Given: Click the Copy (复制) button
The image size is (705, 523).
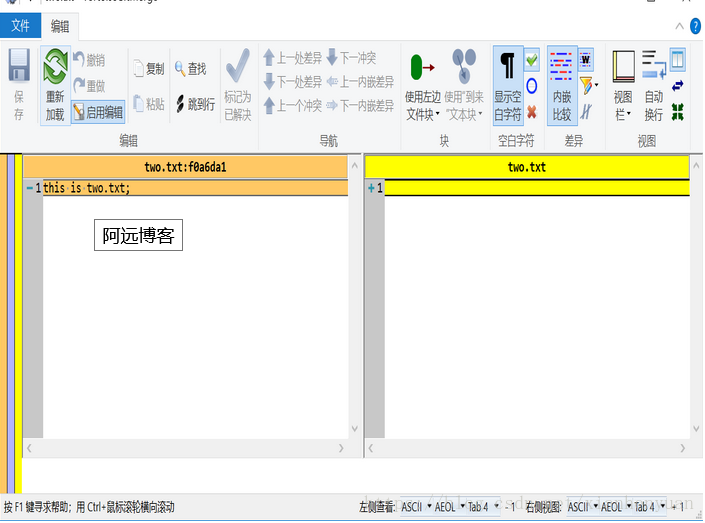Looking at the screenshot, I should 149,68.
